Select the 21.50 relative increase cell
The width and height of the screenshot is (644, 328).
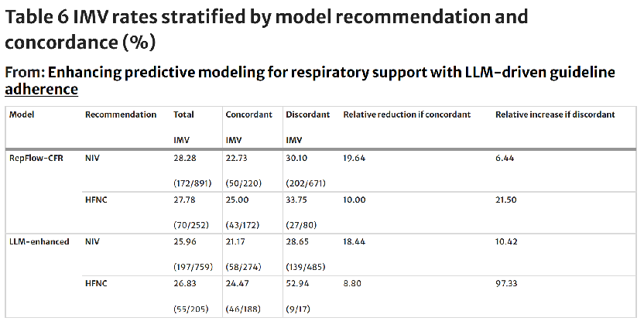coord(507,200)
